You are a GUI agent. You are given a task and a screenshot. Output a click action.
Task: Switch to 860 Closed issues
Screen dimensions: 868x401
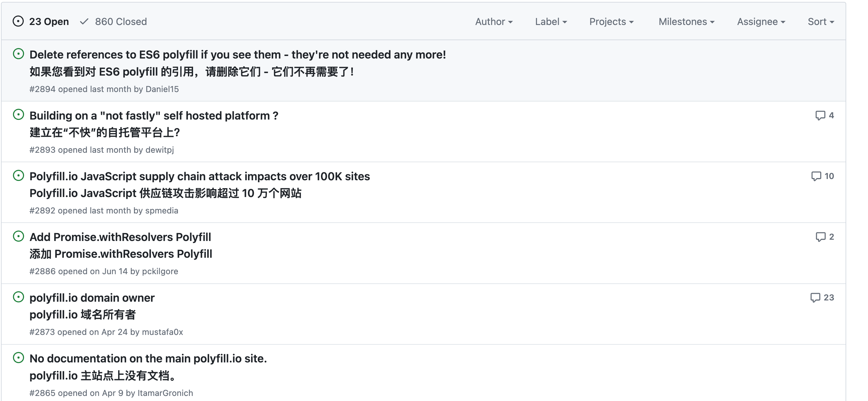click(x=114, y=22)
